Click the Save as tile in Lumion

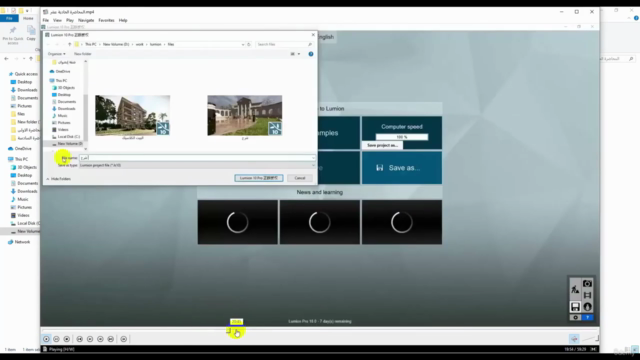coord(402,168)
